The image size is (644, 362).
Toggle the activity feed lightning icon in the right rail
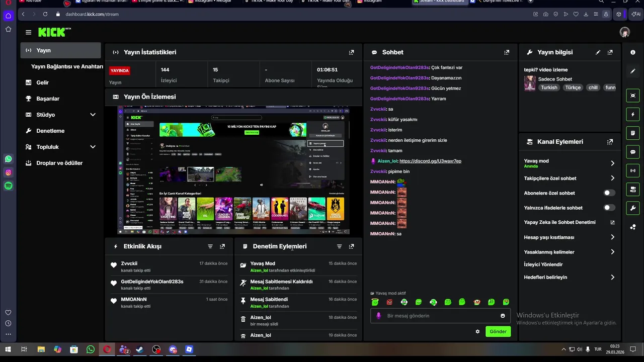pos(633,114)
